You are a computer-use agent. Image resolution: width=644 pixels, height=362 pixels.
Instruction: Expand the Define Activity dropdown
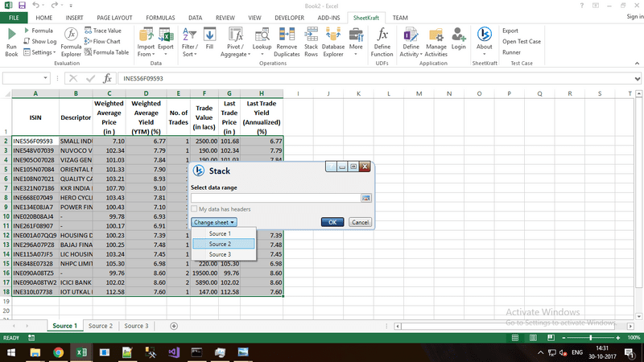[x=411, y=43]
